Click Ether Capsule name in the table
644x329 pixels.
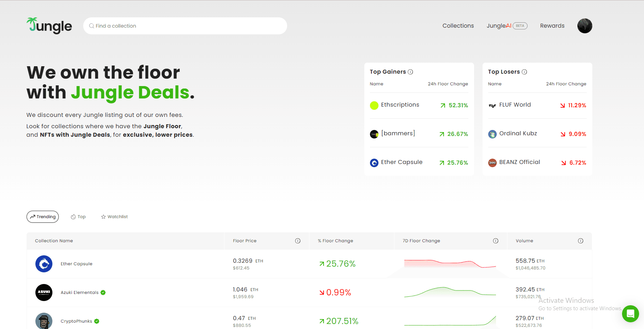tap(76, 264)
